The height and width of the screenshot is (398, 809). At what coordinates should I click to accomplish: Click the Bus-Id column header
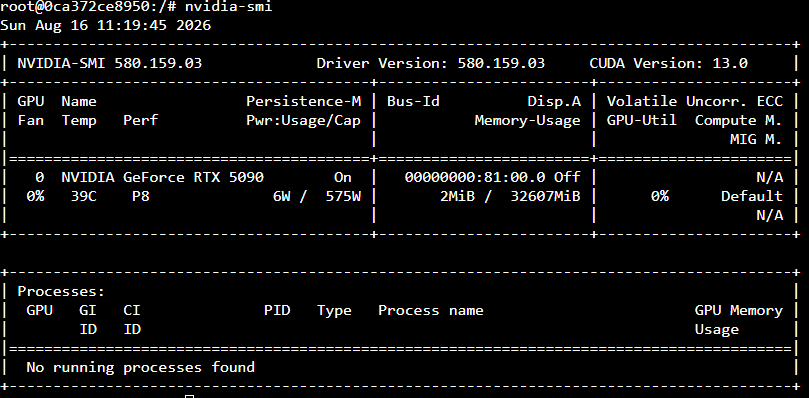pos(413,101)
